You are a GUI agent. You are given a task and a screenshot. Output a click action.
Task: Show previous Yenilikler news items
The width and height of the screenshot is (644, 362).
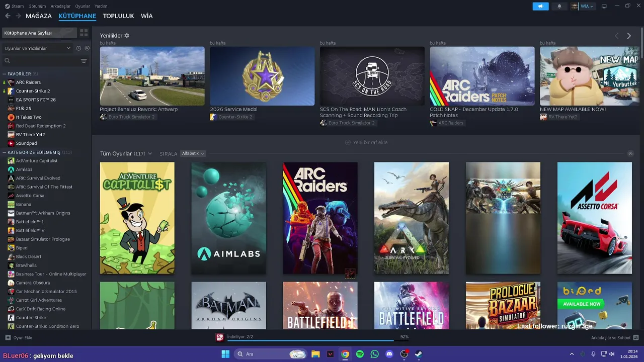point(616,36)
